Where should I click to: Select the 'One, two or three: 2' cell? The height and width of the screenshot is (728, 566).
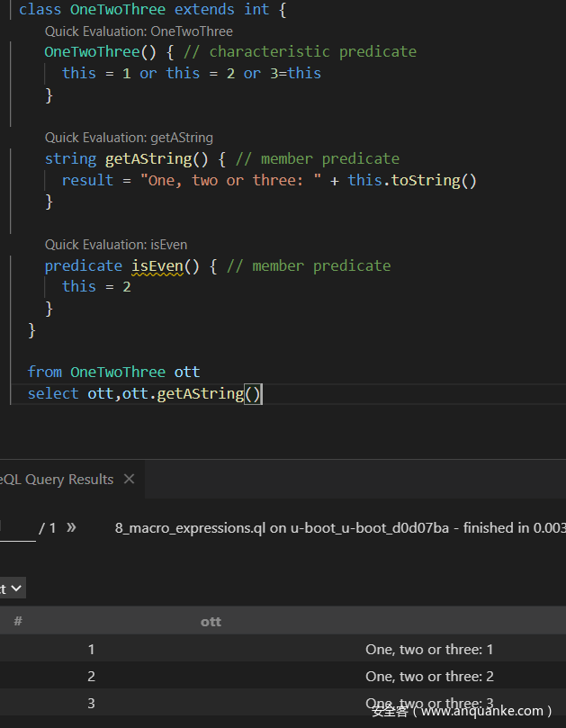[429, 676]
